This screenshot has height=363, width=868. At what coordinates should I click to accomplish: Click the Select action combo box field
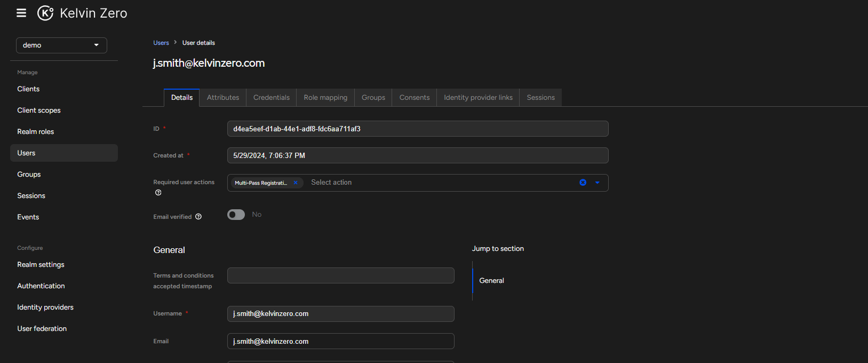(427, 183)
